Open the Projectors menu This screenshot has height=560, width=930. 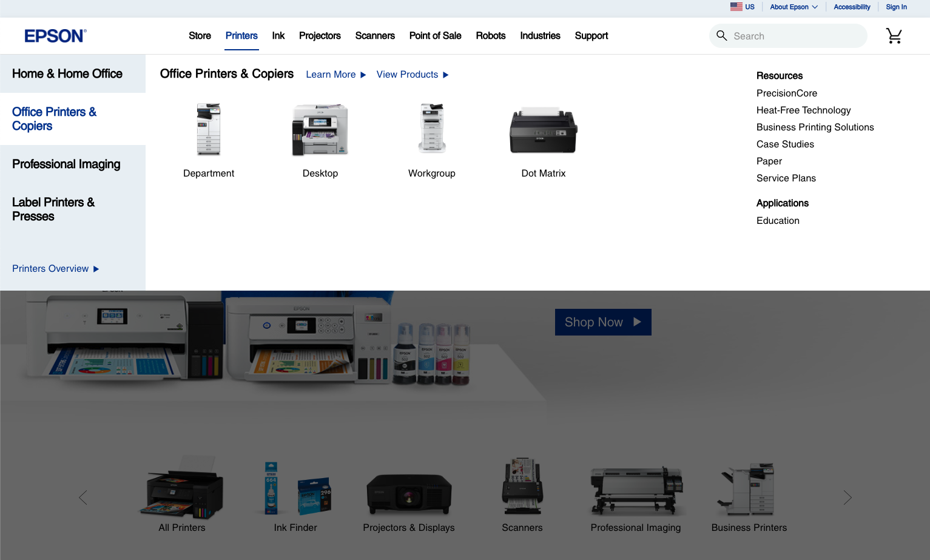click(x=320, y=36)
